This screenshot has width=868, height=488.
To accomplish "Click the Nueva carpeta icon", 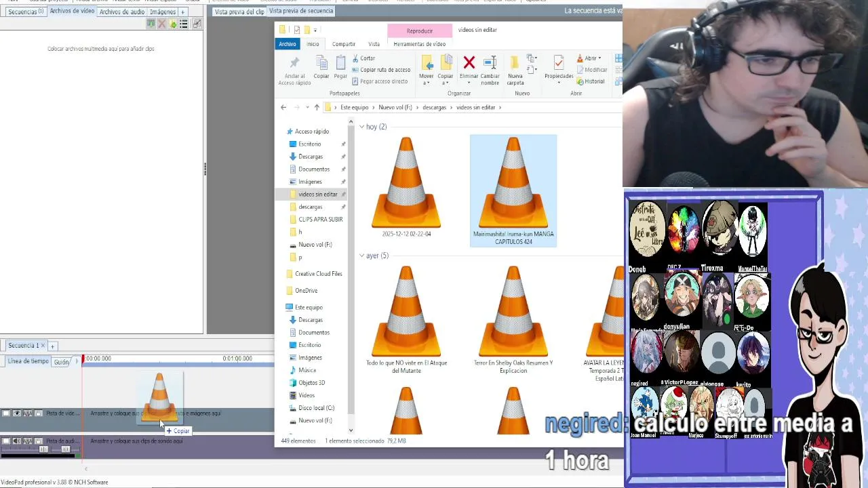I will coord(514,62).
